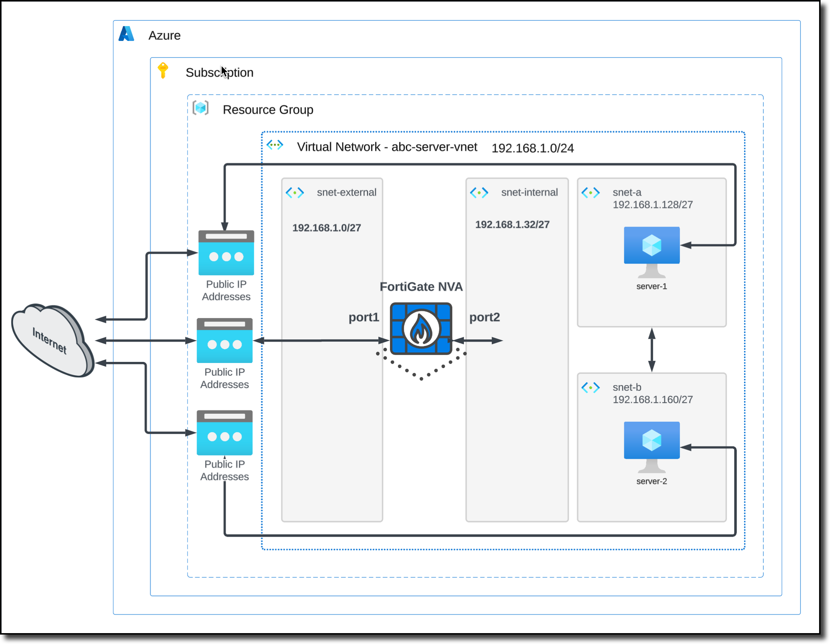Select the snet-a subnet icon
The width and height of the screenshot is (830, 644).
tap(590, 192)
